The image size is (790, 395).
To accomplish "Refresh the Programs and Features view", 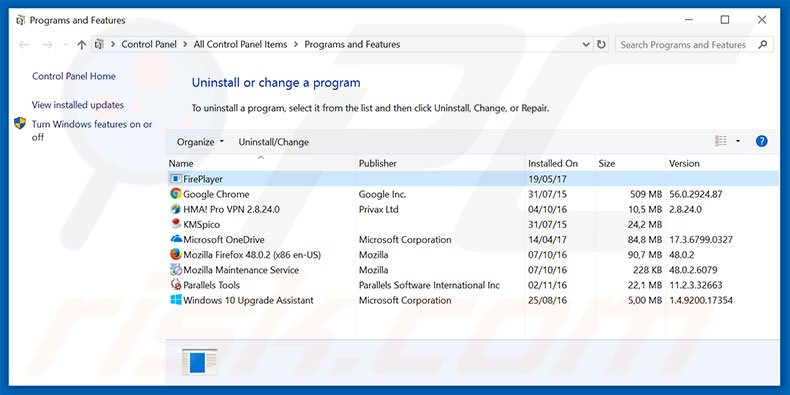I will (x=601, y=44).
